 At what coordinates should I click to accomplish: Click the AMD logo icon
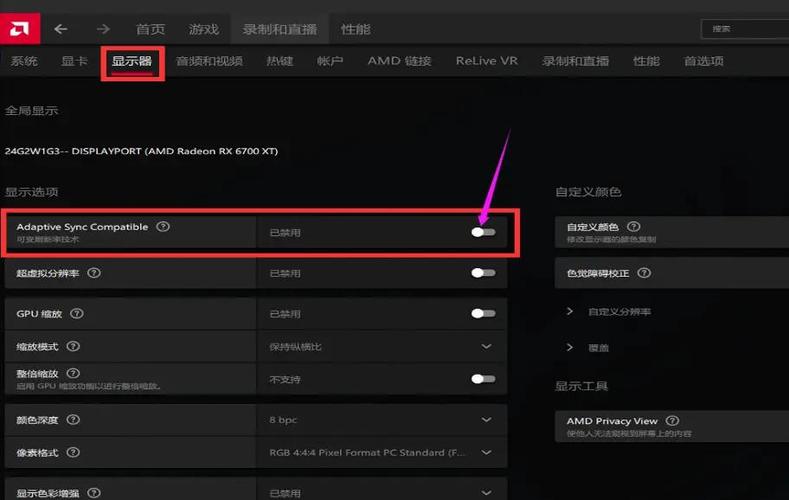[20, 29]
